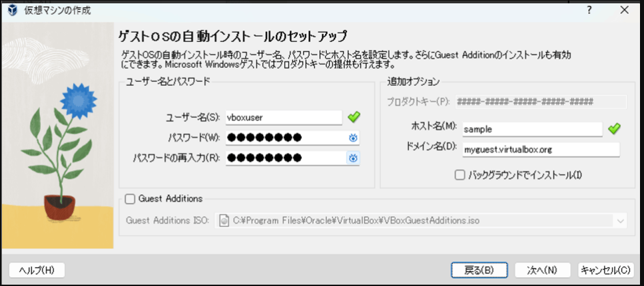Click the プロダクトキー(P) input field
Image resolution: width=644 pixels, height=286 pixels.
click(x=541, y=102)
